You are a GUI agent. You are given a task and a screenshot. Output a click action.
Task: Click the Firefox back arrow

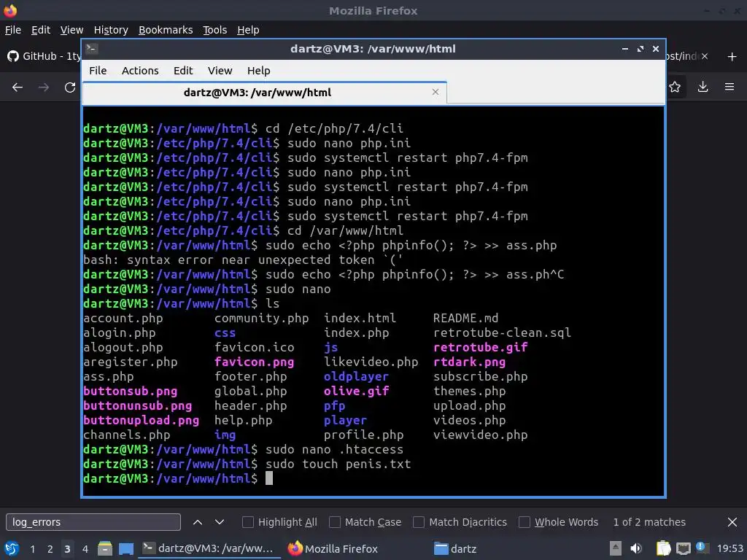pyautogui.click(x=18, y=87)
